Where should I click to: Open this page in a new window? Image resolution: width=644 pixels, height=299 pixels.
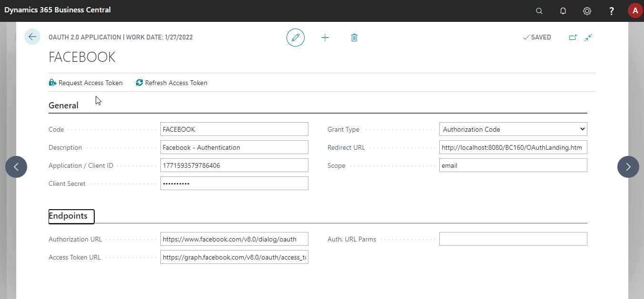click(573, 37)
